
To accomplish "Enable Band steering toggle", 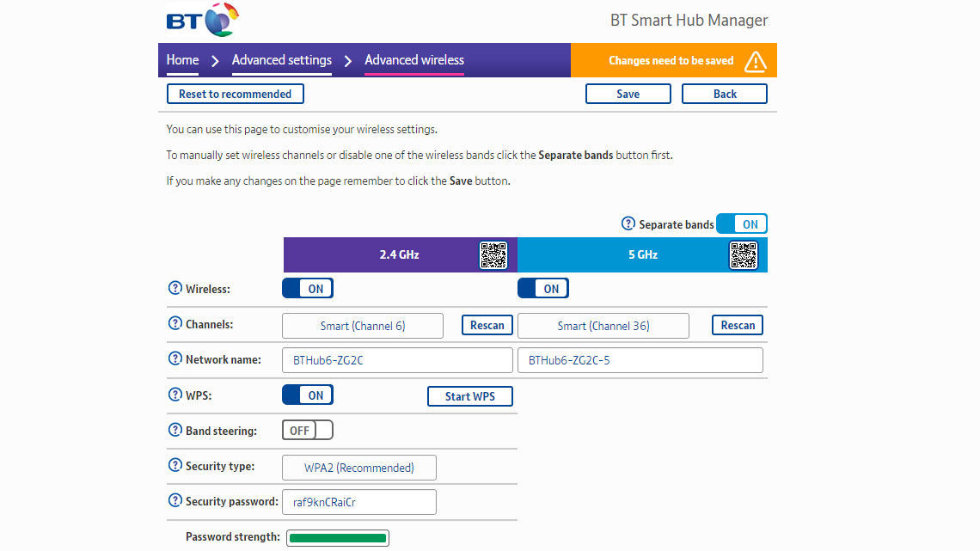I will tap(308, 430).
